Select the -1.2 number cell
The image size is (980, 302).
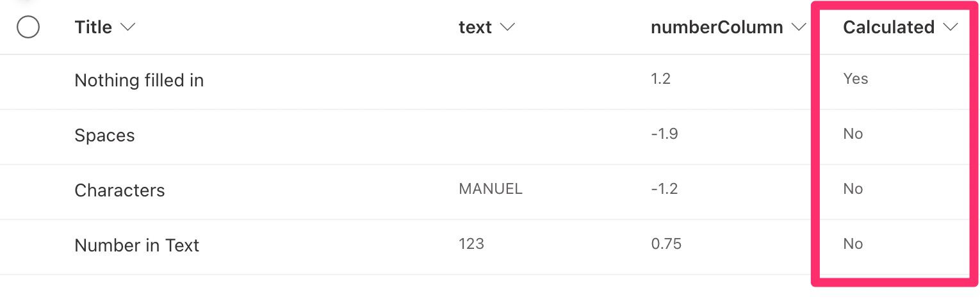click(664, 189)
